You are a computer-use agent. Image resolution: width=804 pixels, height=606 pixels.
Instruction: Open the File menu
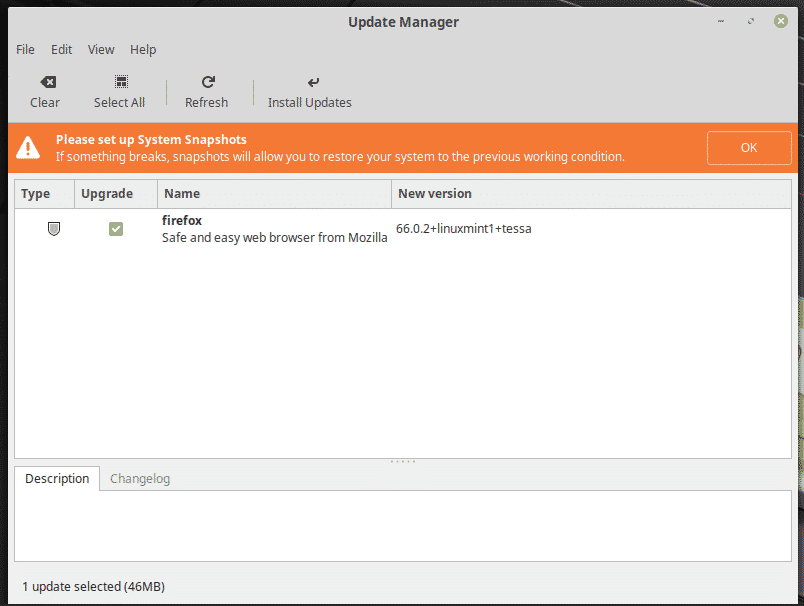(25, 49)
